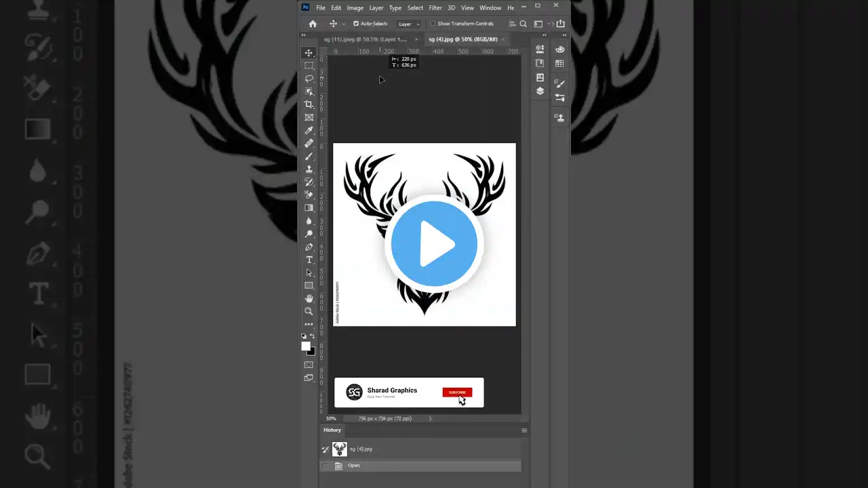Choose the Pen tool
The image size is (868, 488).
pyautogui.click(x=309, y=247)
